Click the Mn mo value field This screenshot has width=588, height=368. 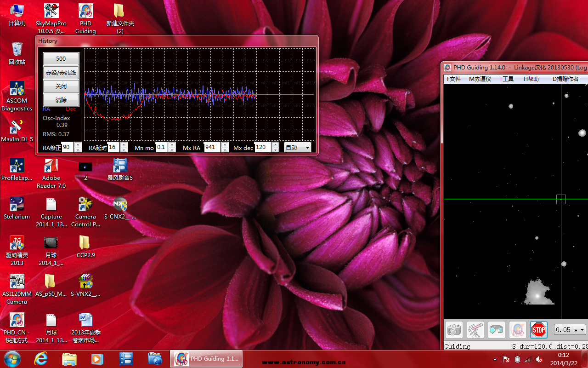162,147
